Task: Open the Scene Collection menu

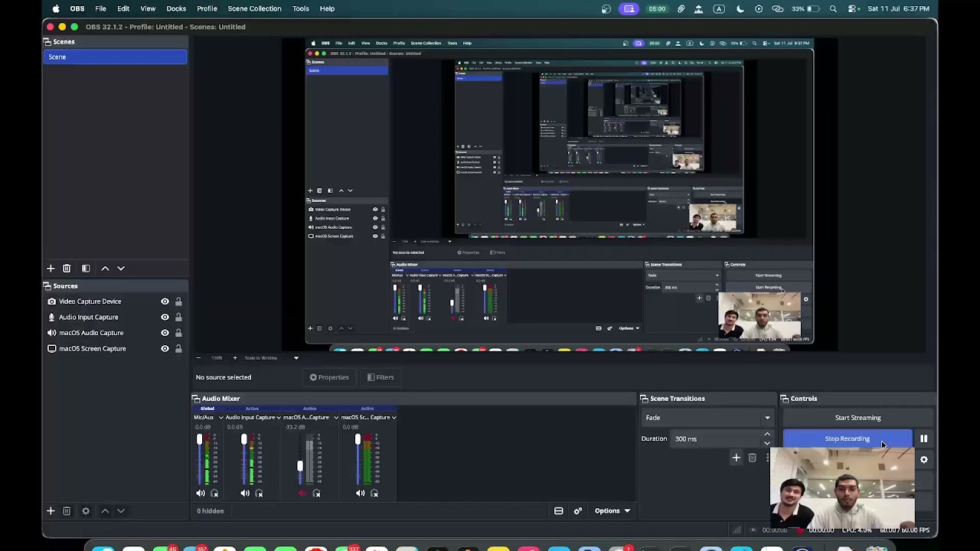Action: click(x=254, y=8)
